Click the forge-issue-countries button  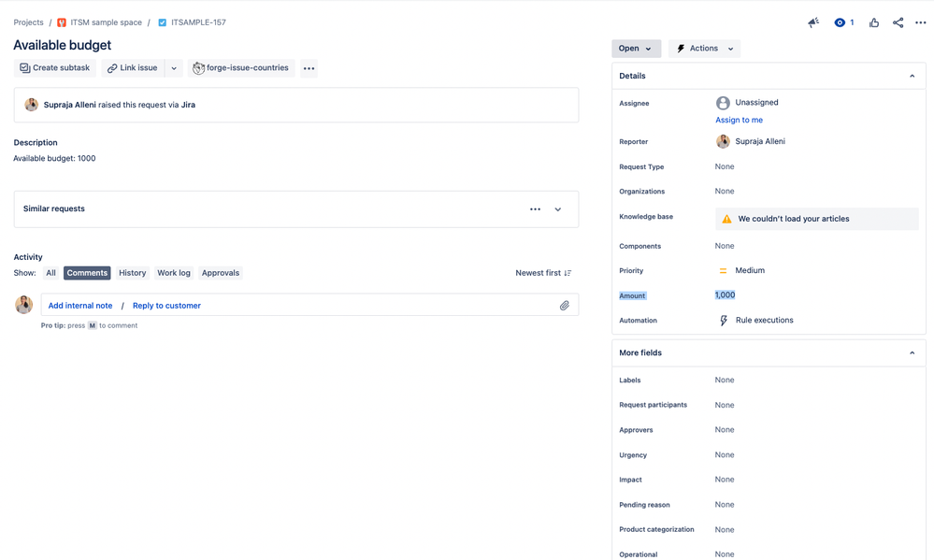click(x=240, y=68)
